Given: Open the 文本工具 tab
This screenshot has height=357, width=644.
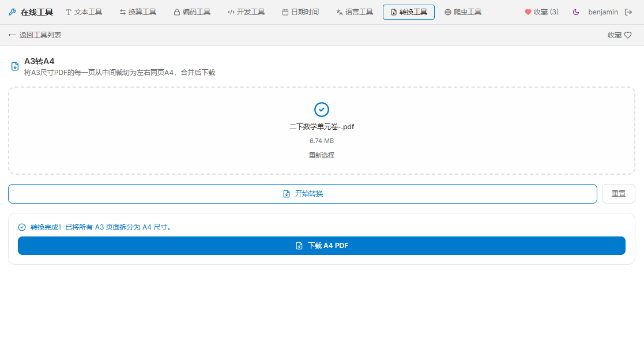Looking at the screenshot, I should (84, 12).
